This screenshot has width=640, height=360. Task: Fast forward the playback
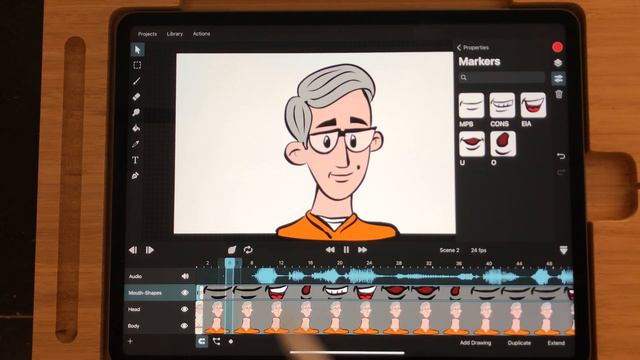pos(362,249)
